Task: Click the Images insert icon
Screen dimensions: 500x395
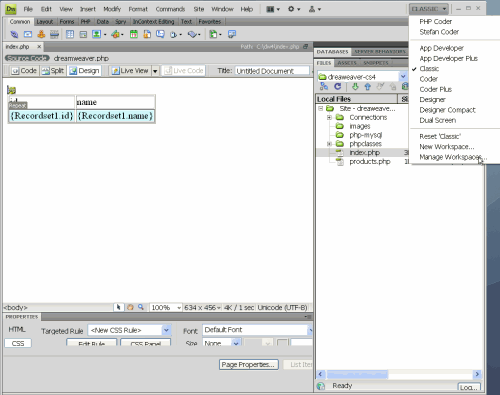Action: point(96,34)
